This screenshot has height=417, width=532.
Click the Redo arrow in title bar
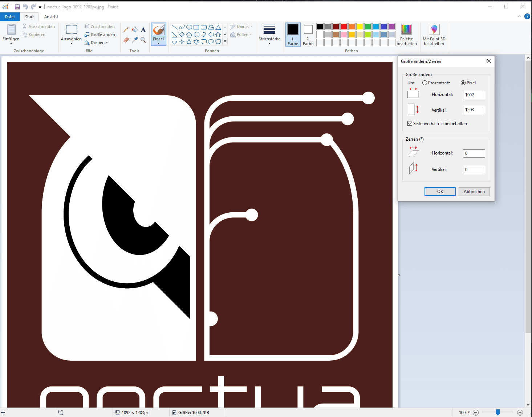click(33, 7)
